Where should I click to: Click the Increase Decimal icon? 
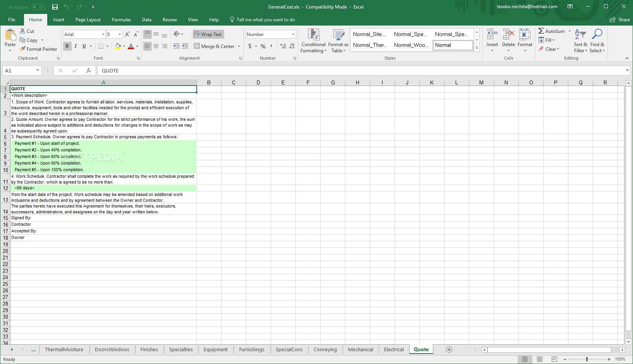click(283, 46)
